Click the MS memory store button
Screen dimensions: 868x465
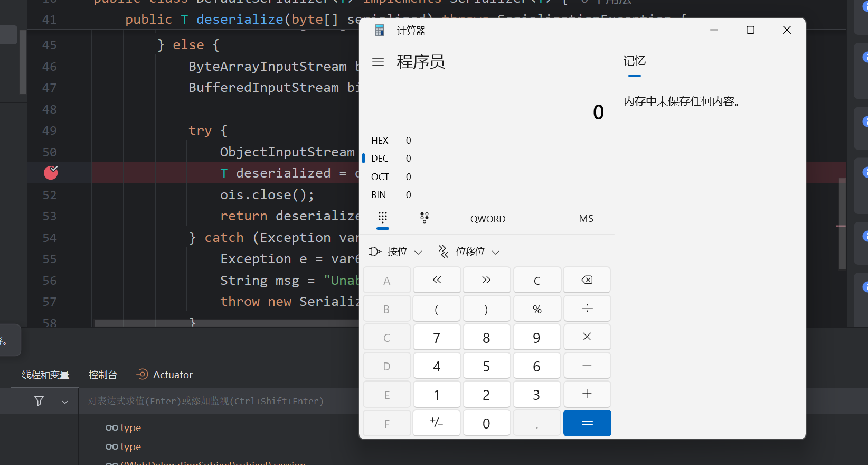point(586,218)
